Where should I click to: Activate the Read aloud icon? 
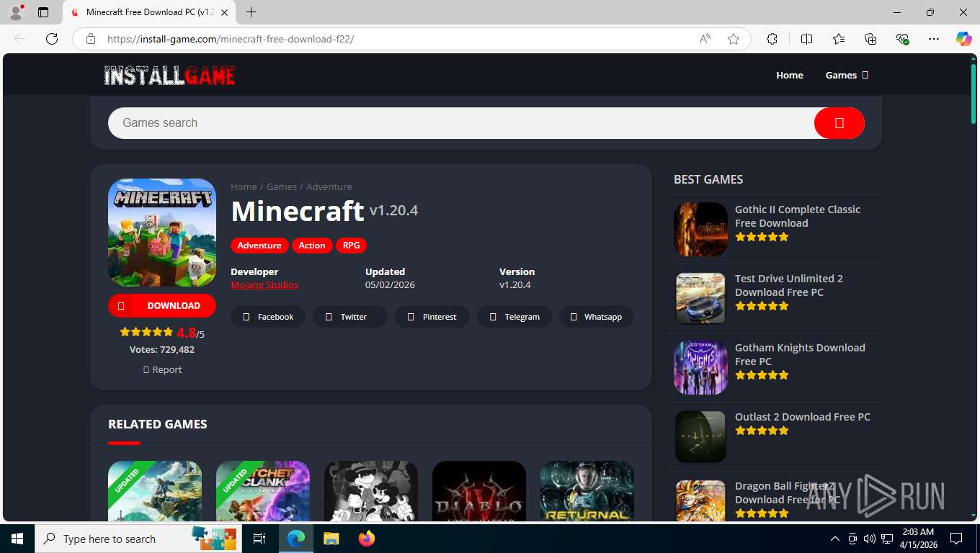coord(705,39)
